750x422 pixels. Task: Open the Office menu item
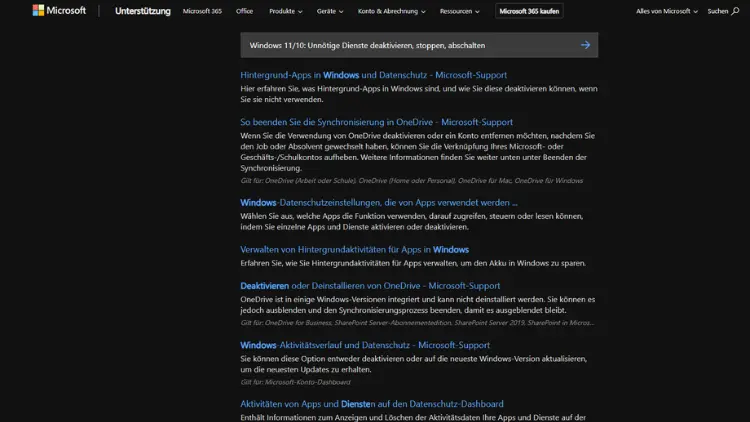click(x=244, y=11)
